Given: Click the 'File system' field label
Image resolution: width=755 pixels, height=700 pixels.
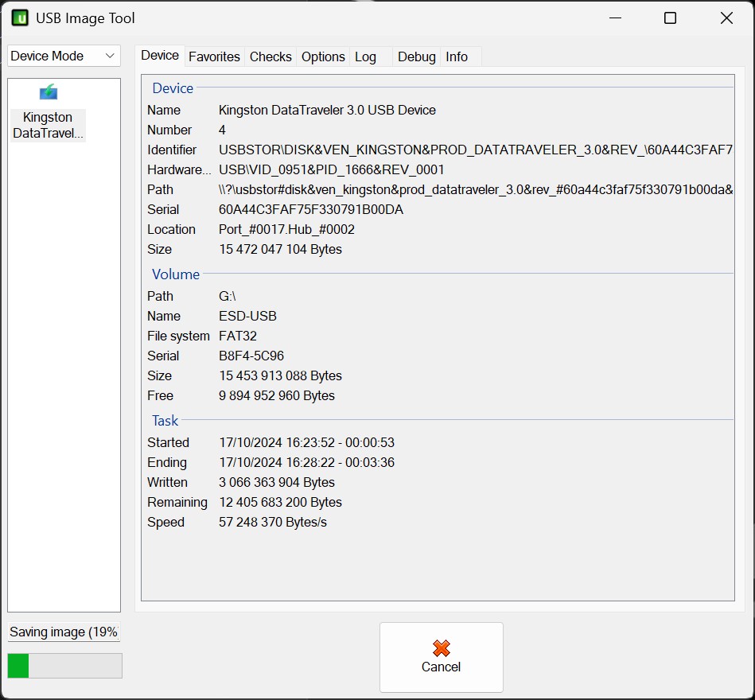Looking at the screenshot, I should pos(178,336).
